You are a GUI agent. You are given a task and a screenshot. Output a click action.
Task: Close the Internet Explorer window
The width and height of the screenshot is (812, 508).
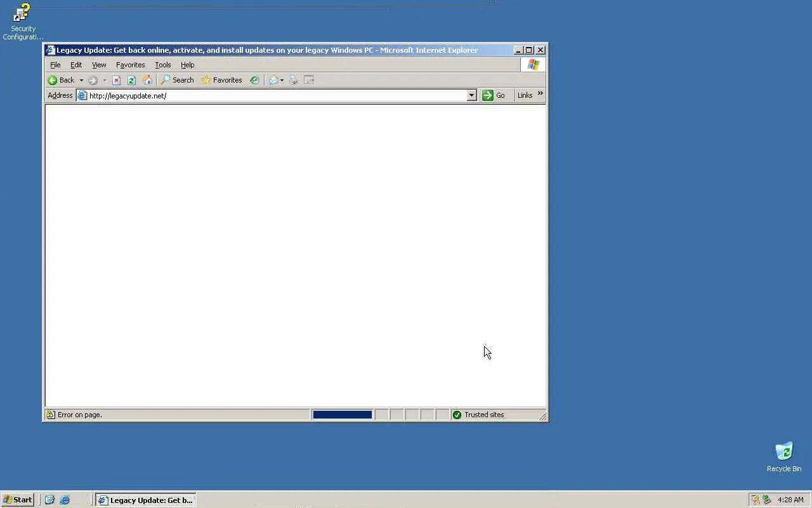[x=540, y=50]
